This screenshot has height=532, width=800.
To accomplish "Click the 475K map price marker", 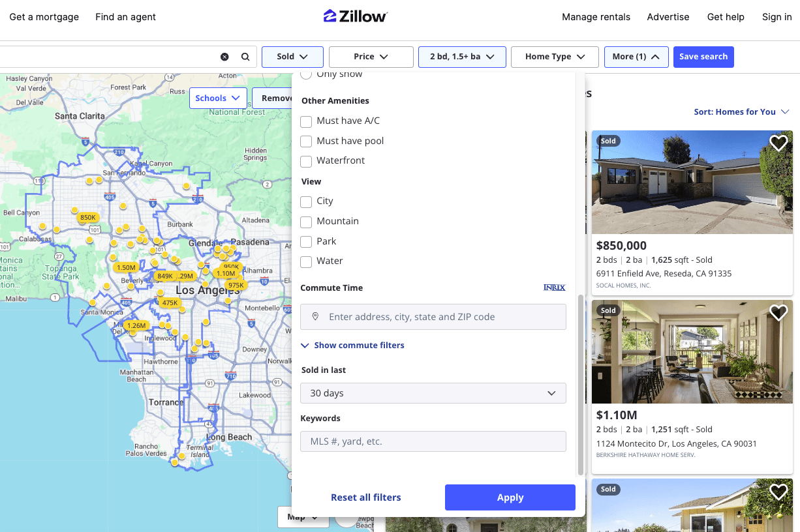I will click(x=170, y=303).
